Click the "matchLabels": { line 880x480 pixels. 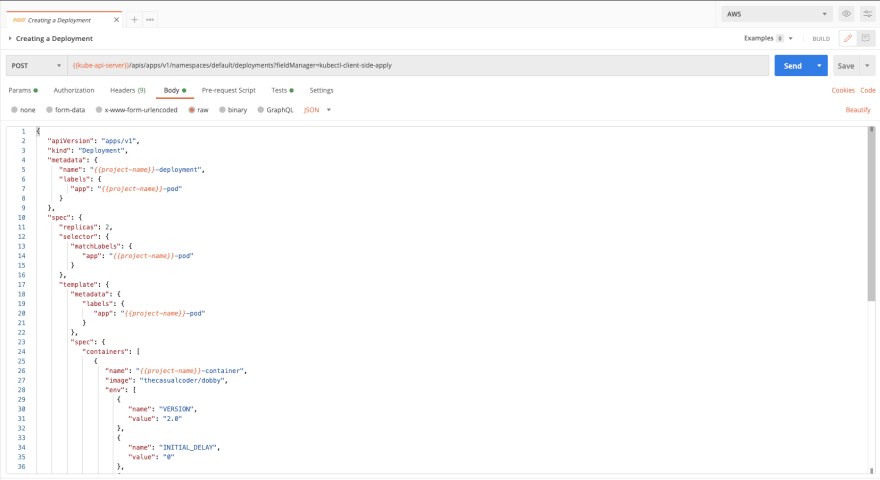point(102,246)
